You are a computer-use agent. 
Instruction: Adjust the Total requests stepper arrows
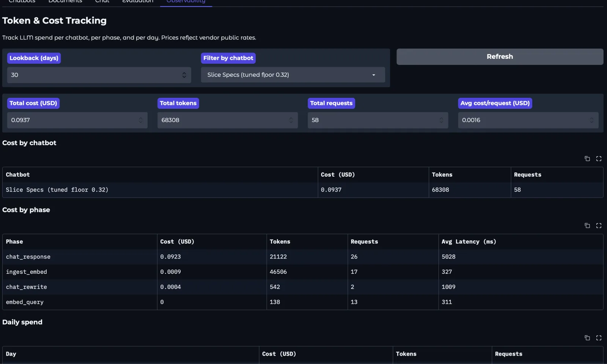click(441, 120)
